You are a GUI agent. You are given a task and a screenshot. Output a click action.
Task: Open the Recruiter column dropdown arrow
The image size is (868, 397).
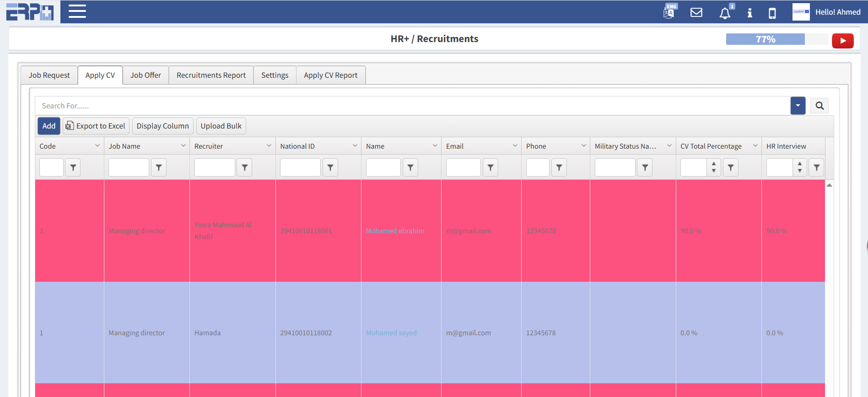click(269, 146)
